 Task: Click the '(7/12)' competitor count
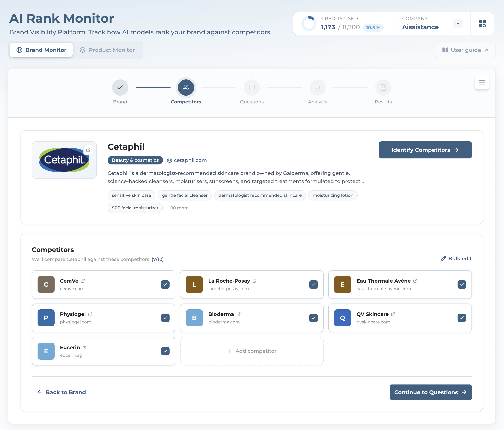pyautogui.click(x=158, y=259)
